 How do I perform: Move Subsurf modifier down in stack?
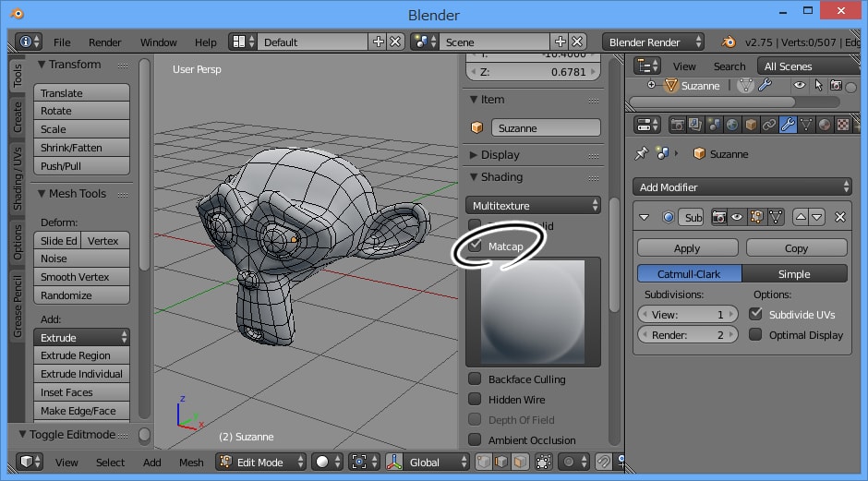tap(817, 217)
